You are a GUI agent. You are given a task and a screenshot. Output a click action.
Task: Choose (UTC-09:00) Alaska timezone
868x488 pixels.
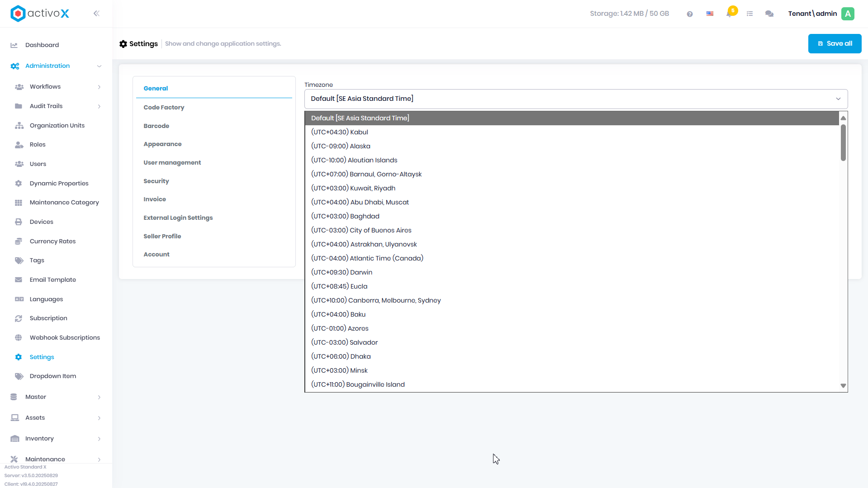tap(572, 146)
